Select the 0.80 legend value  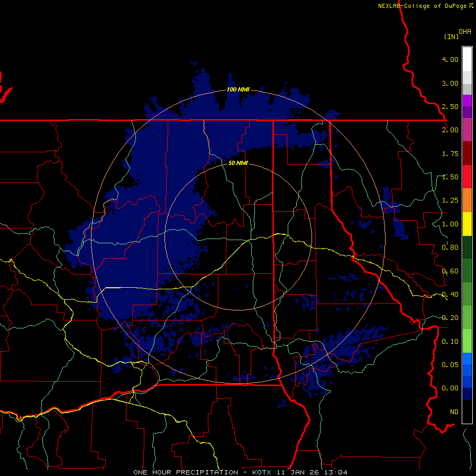pos(450,248)
